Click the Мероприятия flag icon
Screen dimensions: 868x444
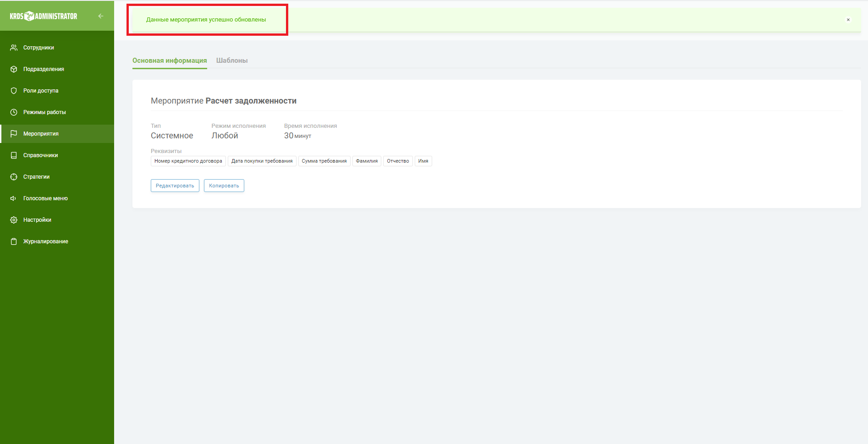point(14,134)
